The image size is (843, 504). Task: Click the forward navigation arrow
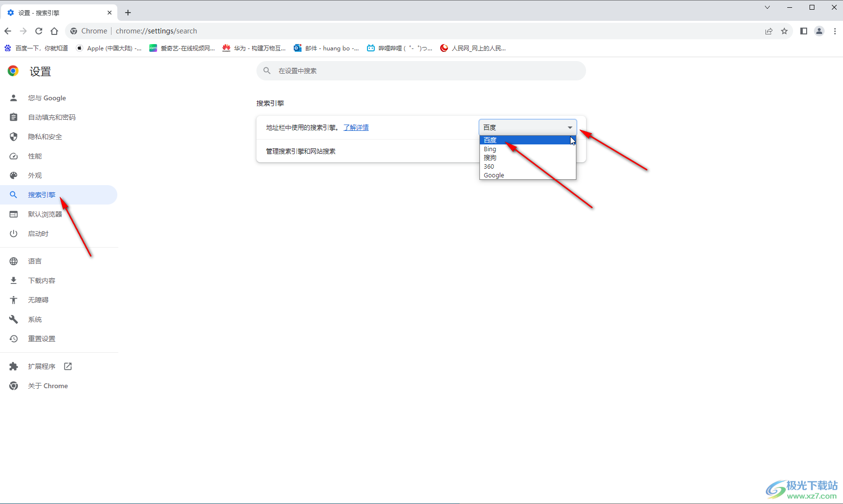(23, 31)
